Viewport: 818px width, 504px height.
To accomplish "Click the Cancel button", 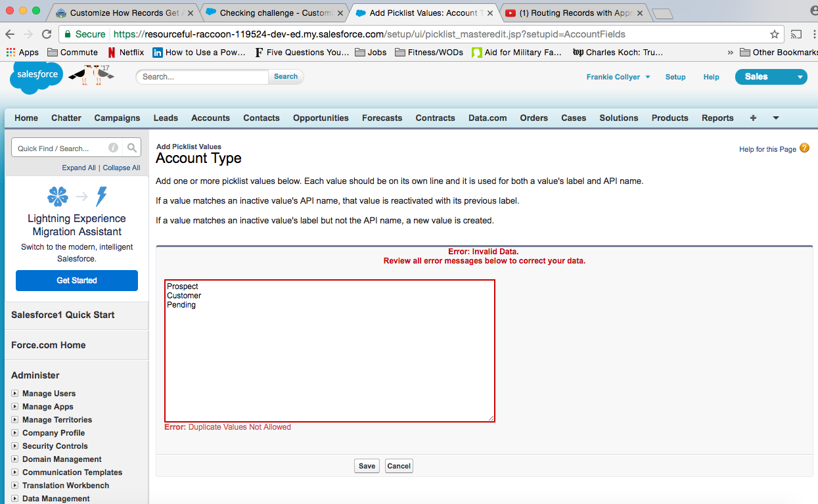I will click(x=399, y=466).
